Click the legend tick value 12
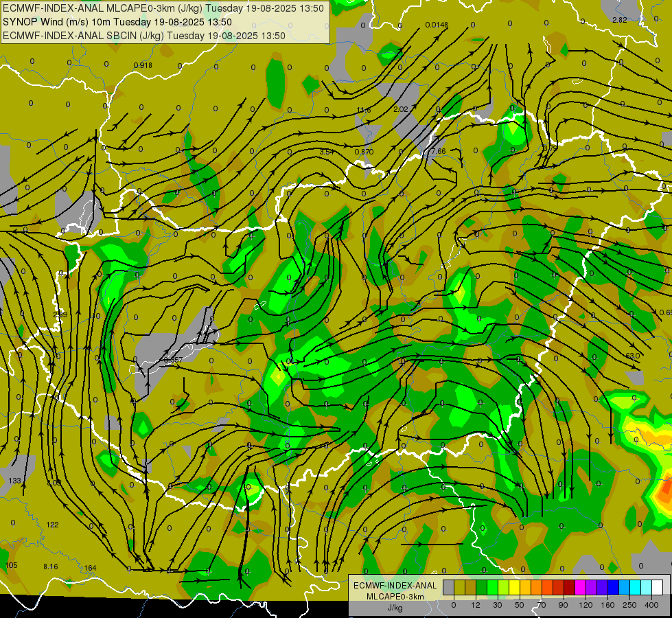The width and height of the screenshot is (672, 618). point(476,605)
